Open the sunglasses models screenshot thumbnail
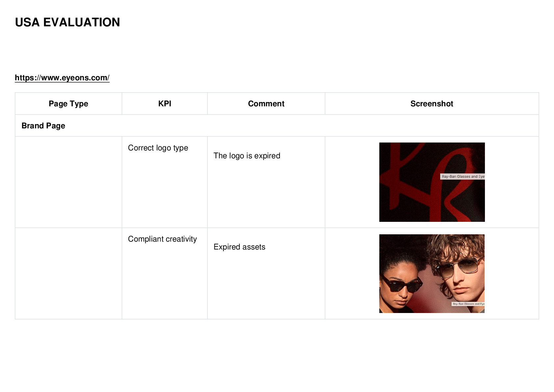Viewport: 554px width, 392px height. click(x=432, y=274)
